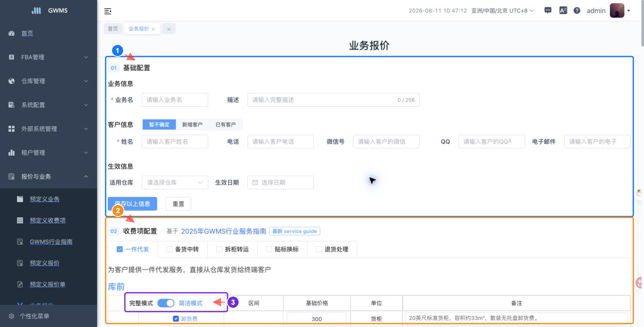Screen dimensions: 644x327
Task: Select 暂不确定 customer option
Action: [159, 125]
